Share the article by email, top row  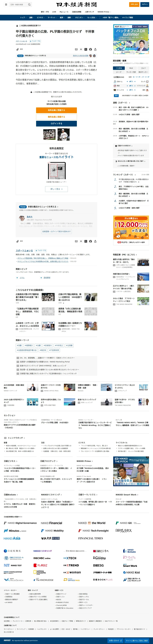tap(76, 49)
